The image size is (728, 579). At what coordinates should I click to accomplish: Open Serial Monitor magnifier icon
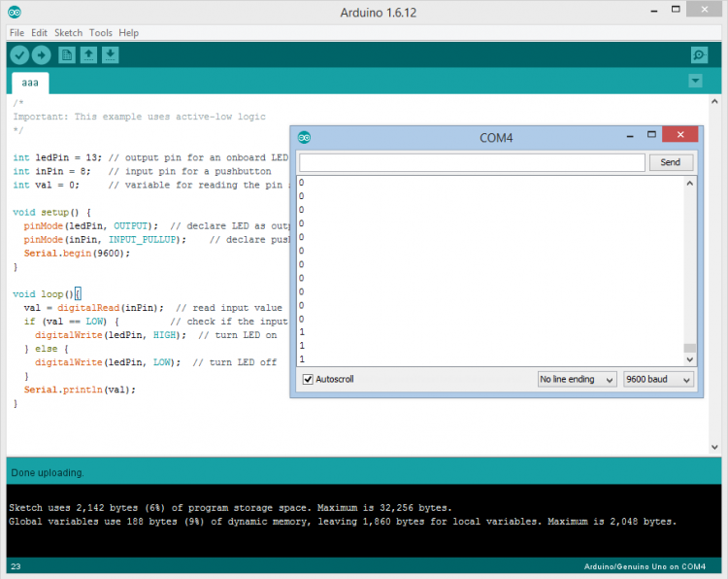698,55
